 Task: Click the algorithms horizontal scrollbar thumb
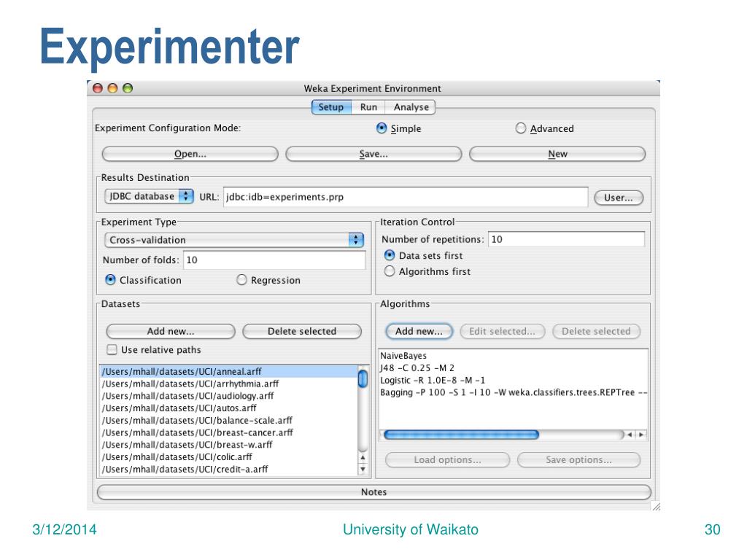tap(461, 435)
